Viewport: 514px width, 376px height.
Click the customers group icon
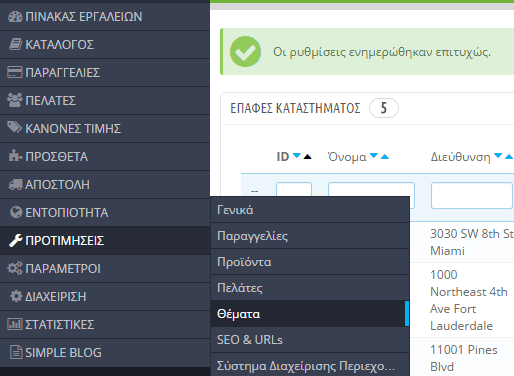pos(15,100)
